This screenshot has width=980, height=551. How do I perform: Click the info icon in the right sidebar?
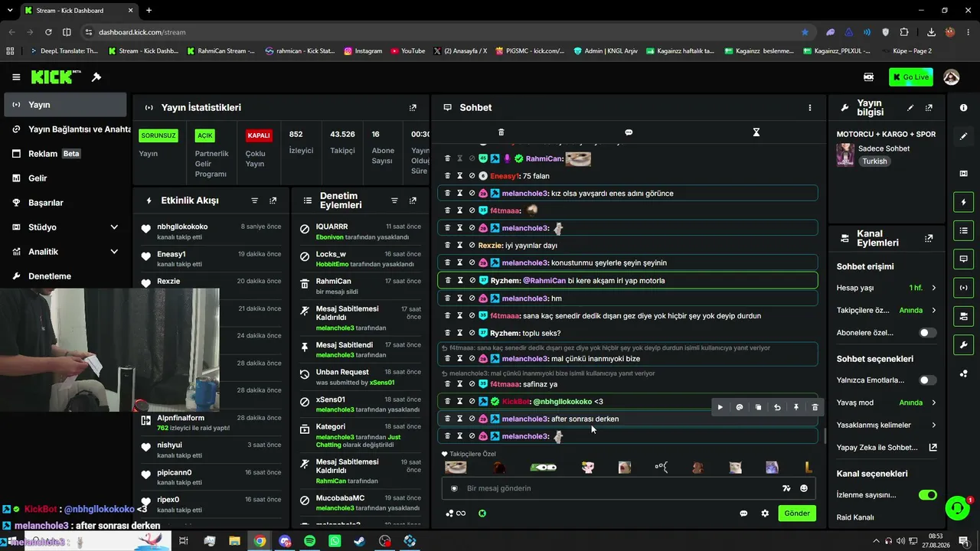point(963,108)
